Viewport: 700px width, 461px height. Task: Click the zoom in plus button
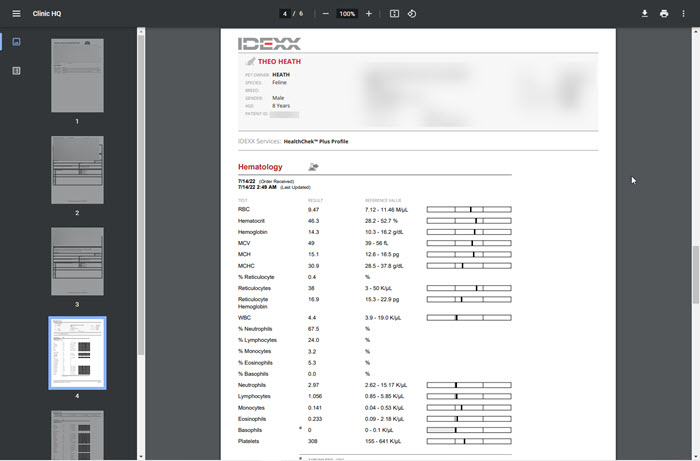[x=369, y=14]
